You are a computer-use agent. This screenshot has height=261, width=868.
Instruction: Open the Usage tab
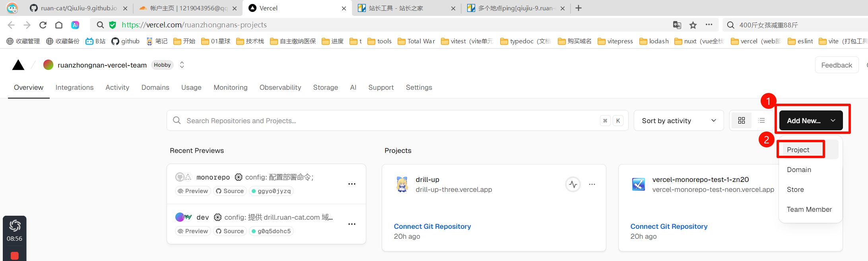191,87
